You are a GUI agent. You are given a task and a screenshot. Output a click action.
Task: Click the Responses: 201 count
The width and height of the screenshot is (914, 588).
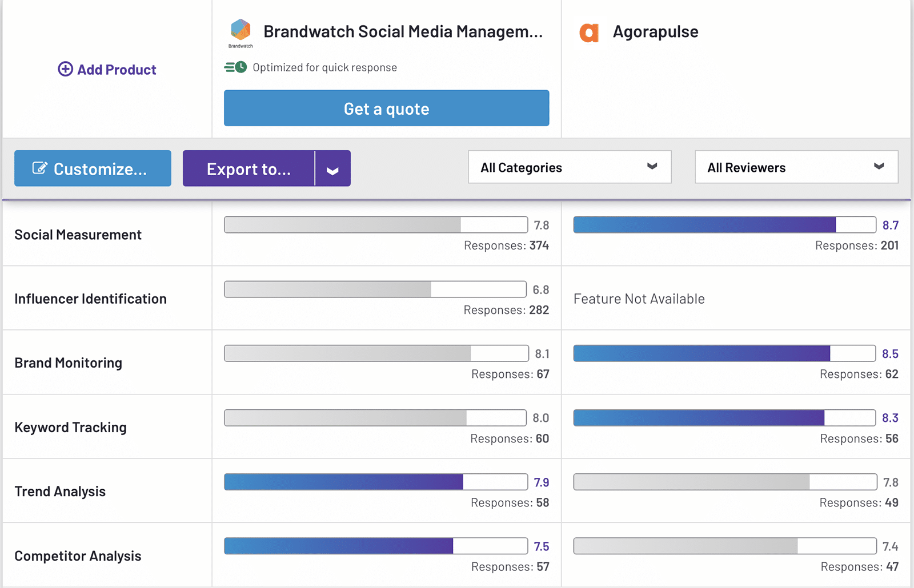[x=856, y=245]
